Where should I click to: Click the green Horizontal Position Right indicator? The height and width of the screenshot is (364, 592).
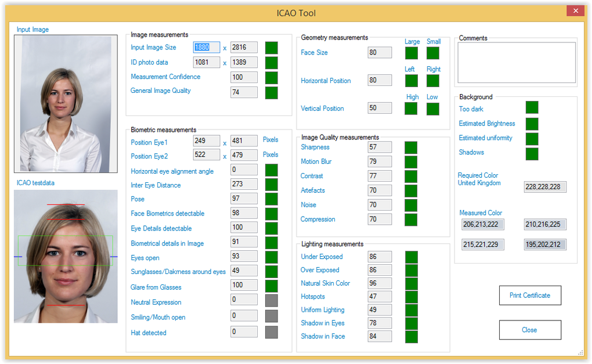click(433, 81)
